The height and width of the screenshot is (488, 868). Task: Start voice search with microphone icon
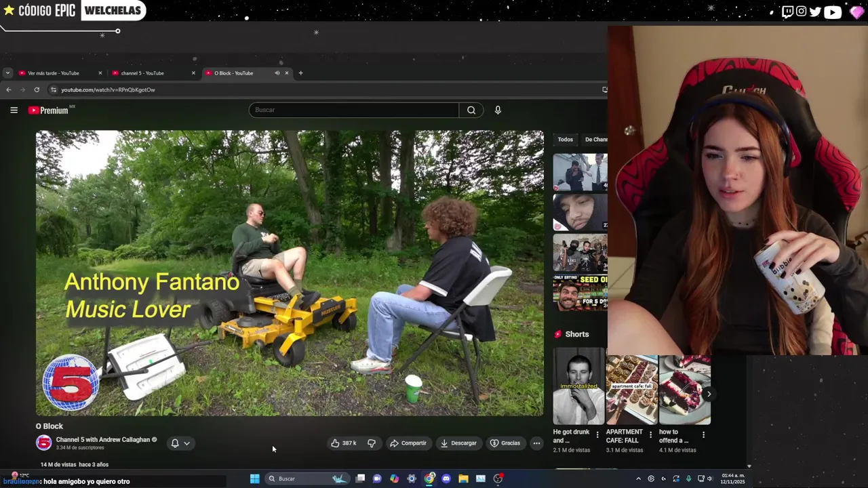498,110
